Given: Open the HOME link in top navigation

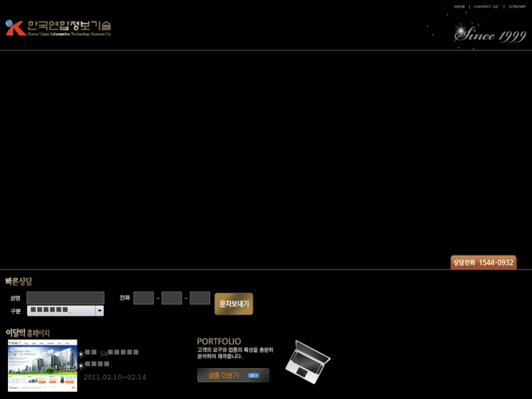Looking at the screenshot, I should (x=459, y=7).
